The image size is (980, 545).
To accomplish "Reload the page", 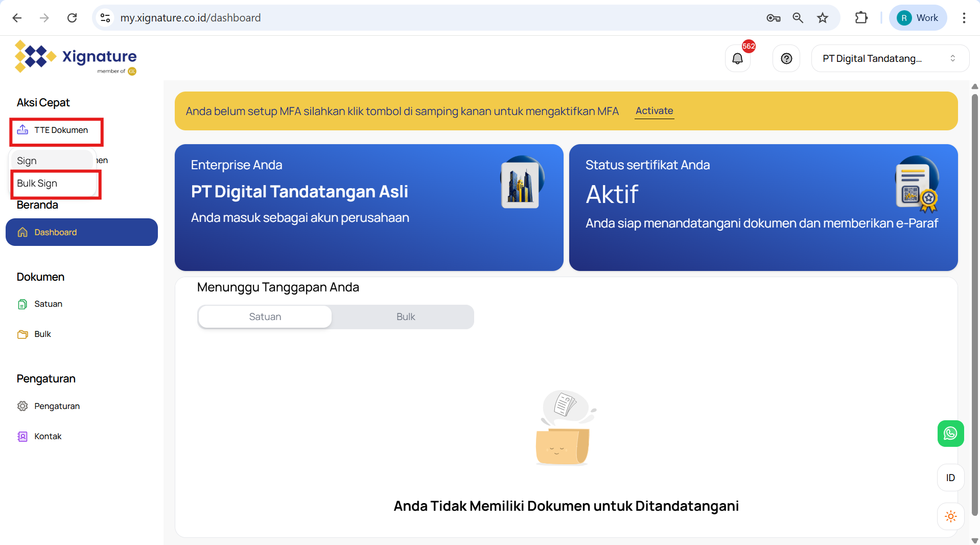I will [72, 18].
